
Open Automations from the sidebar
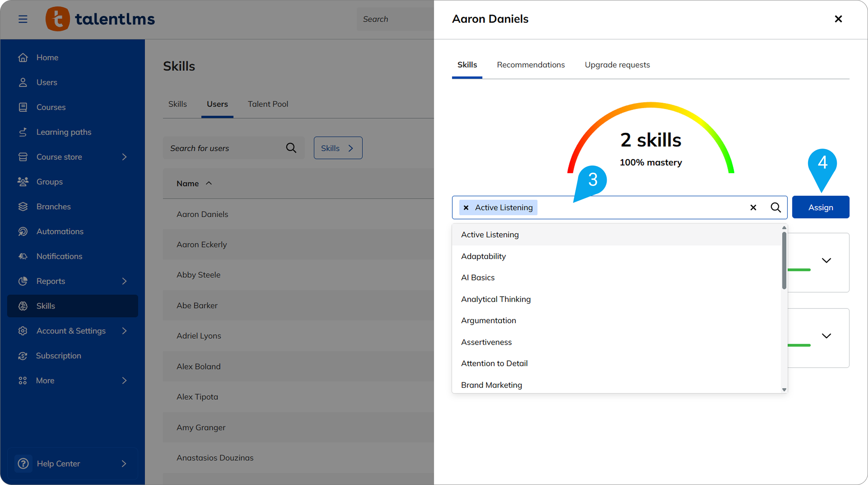point(60,231)
